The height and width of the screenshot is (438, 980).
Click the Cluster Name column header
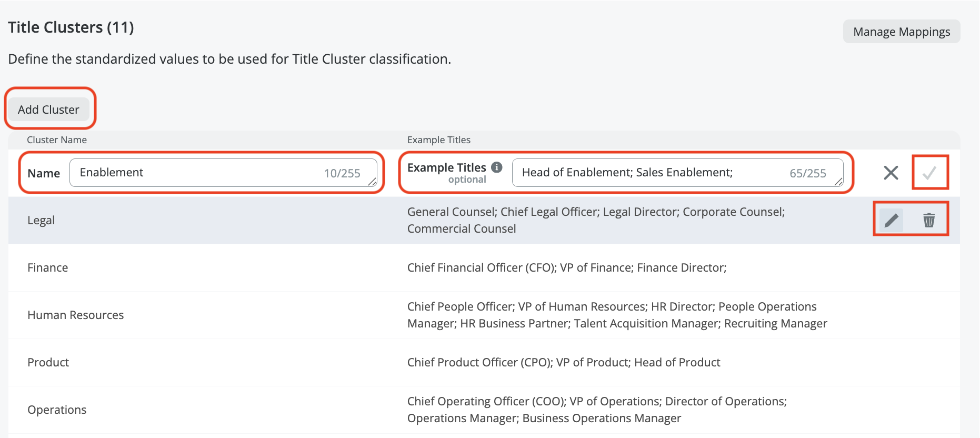pos(57,140)
